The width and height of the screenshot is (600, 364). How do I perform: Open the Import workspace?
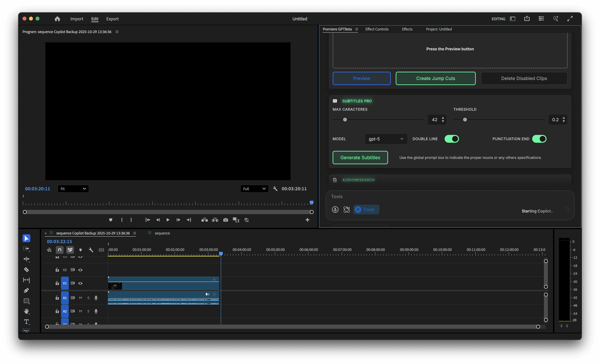76,19
